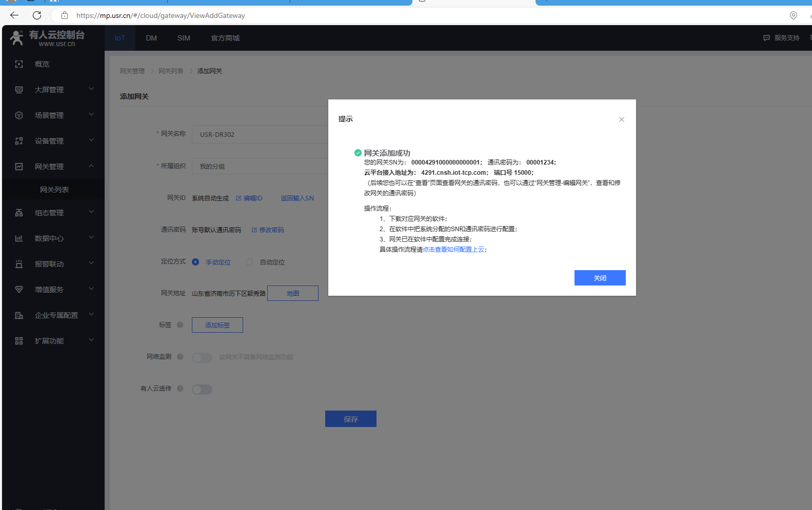This screenshot has height=510, width=812.
Task: Reload the page with the browser refresh icon
Action: click(x=37, y=15)
